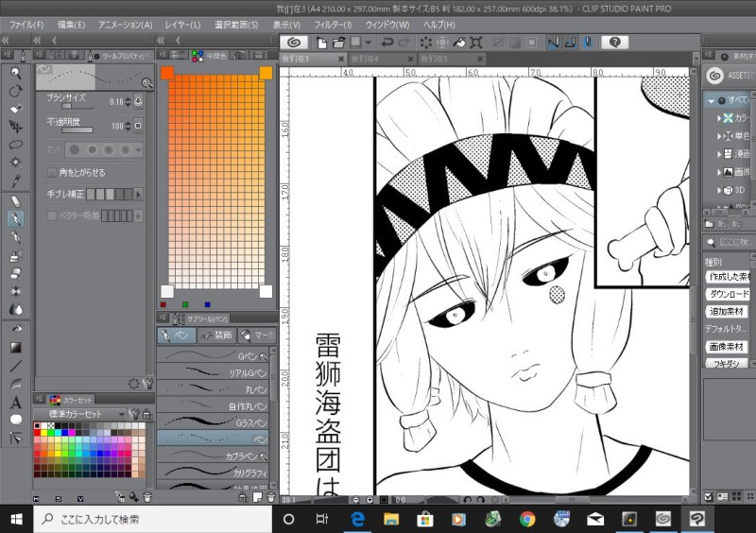Expand the 単色パターン material folder
This screenshot has height=533, width=756.
pos(719,135)
